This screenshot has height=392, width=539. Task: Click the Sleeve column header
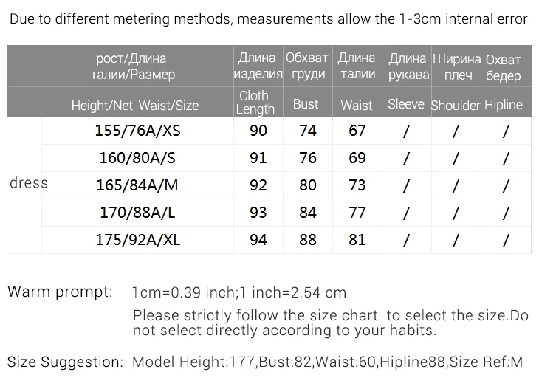[x=406, y=104]
